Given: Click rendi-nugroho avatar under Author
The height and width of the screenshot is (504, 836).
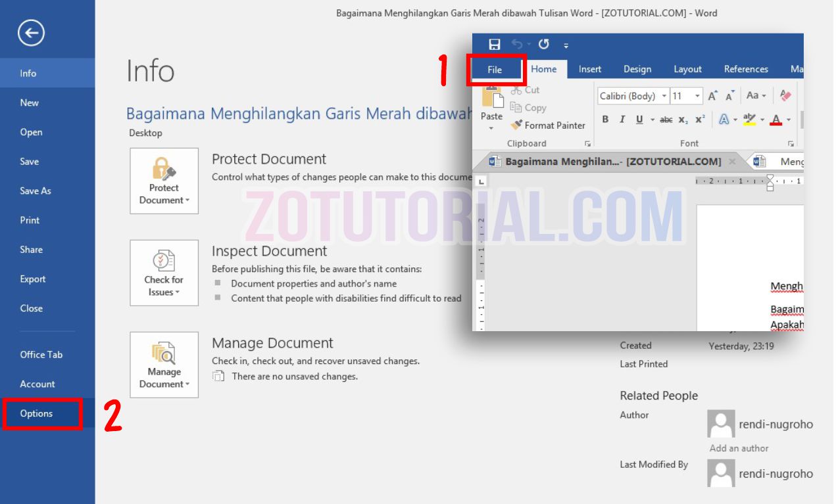Looking at the screenshot, I should point(721,424).
